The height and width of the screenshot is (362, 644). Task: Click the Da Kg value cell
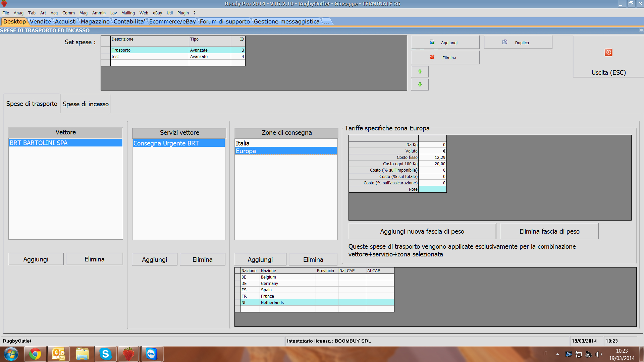[x=432, y=144]
